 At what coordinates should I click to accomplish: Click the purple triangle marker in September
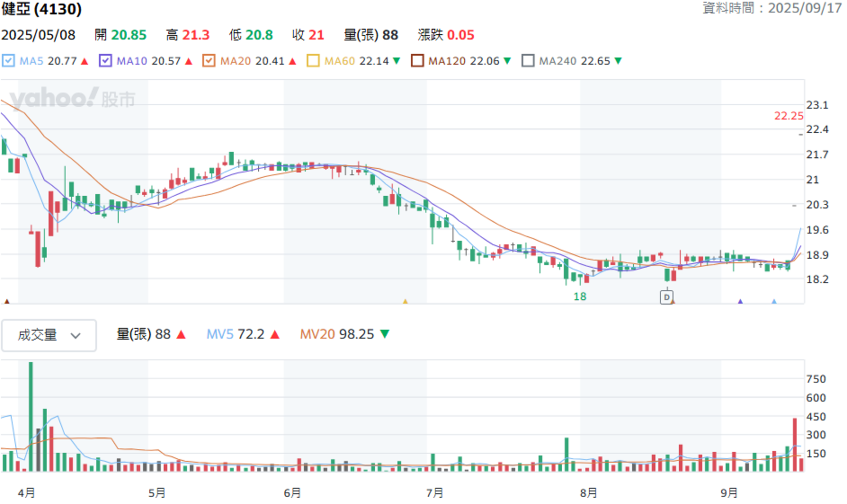[741, 301]
